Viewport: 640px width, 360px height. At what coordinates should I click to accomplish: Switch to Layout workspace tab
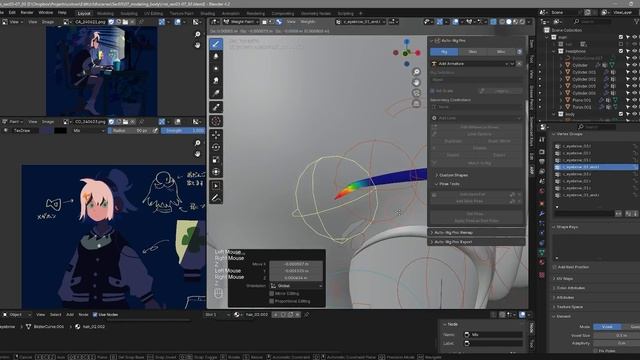tap(84, 13)
